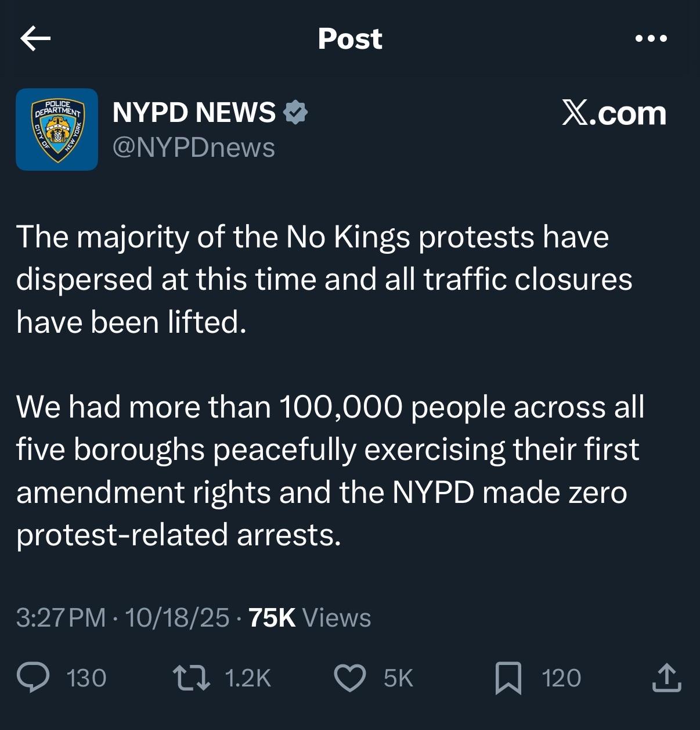The height and width of the screenshot is (730, 700).
Task: Open the @NYPDnews handle
Action: pyautogui.click(x=193, y=148)
